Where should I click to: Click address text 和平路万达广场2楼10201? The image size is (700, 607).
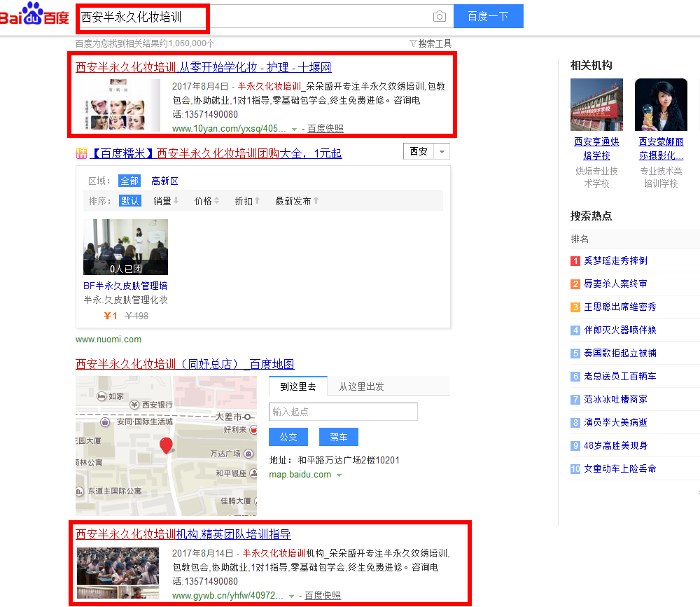(349, 461)
